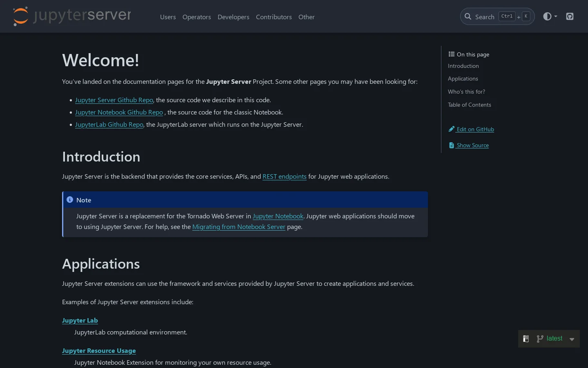Click the Read the Docs book icon
The height and width of the screenshot is (368, 588).
point(526,339)
